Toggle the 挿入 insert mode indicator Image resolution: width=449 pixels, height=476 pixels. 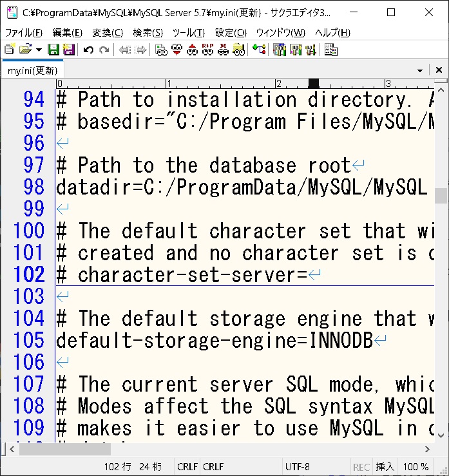tap(385, 466)
